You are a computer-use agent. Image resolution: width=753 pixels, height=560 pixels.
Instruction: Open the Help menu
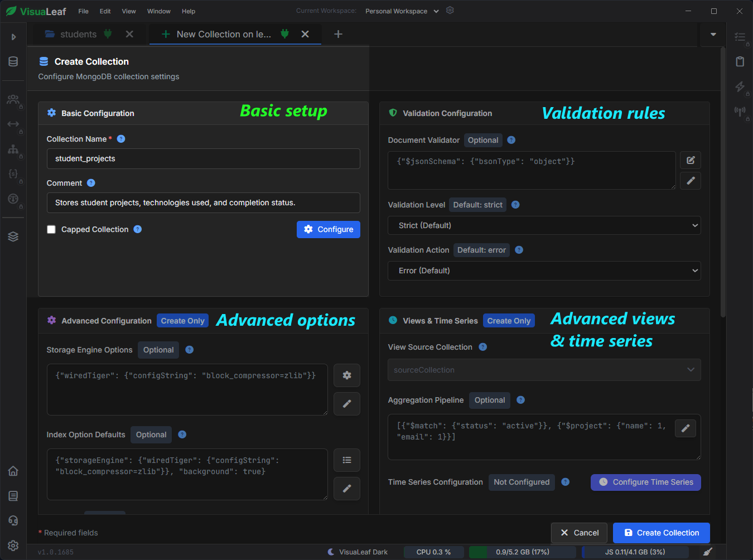tap(189, 11)
